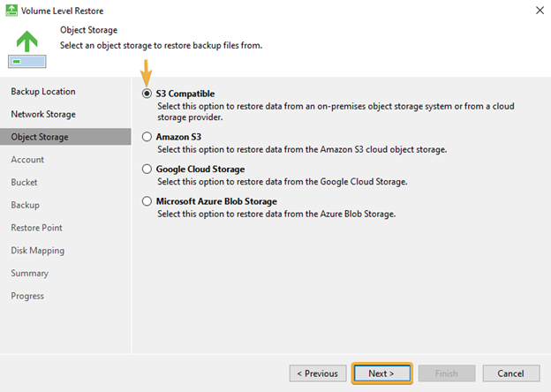Open the Network Storage step
Image resolution: width=551 pixels, height=392 pixels.
tap(43, 114)
